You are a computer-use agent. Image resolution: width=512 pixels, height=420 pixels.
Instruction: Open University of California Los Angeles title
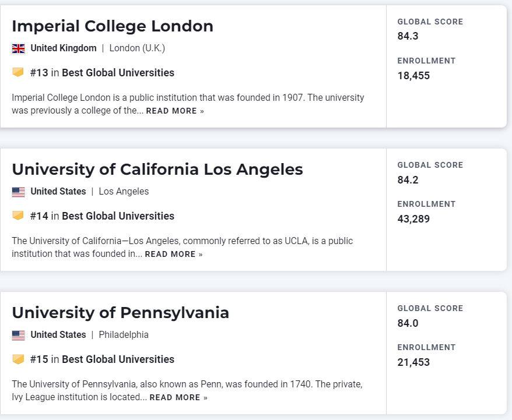[157, 170]
